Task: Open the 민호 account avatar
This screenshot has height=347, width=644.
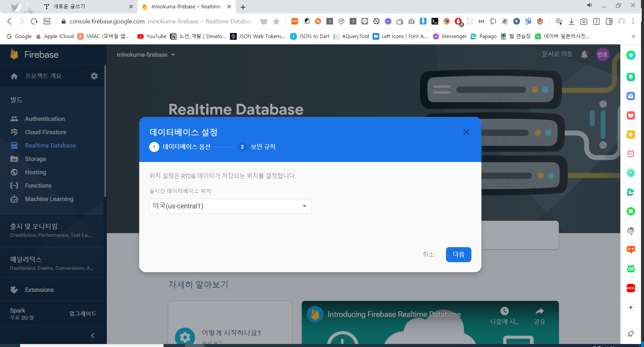Action: [603, 54]
